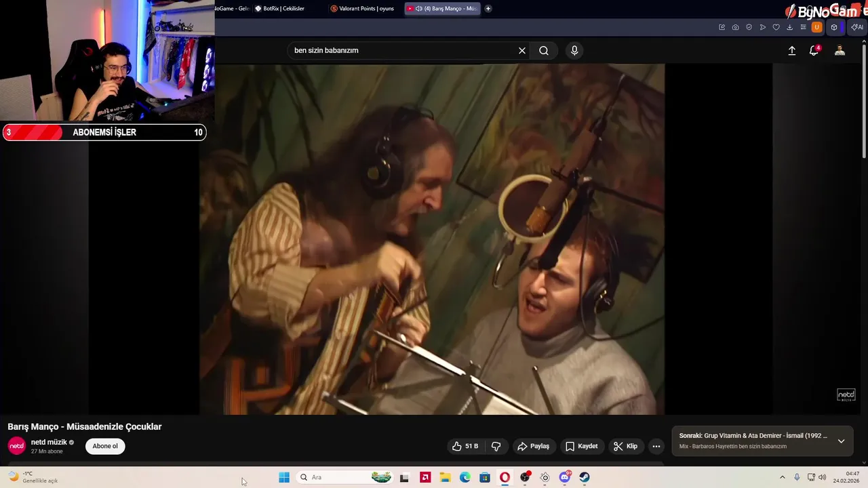Open a new browser tab with plus

click(488, 9)
